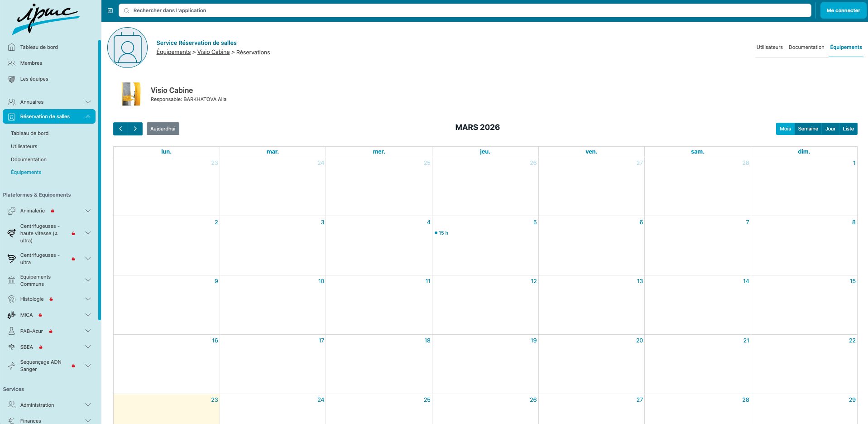
Task: Click the Histologie fingerprint icon
Action: tap(12, 299)
